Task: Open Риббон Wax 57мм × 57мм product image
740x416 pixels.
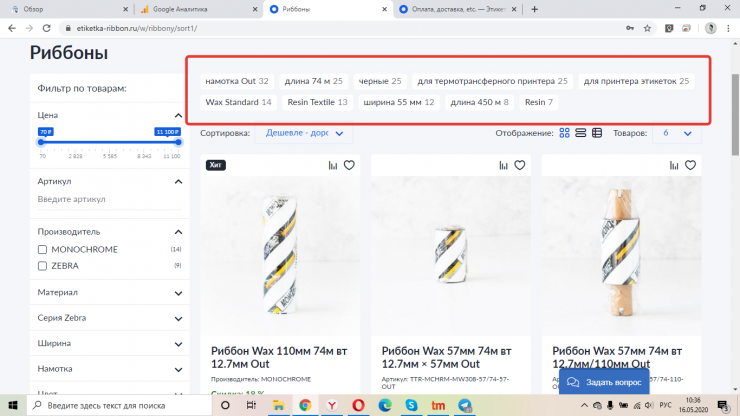Action: tap(451, 256)
